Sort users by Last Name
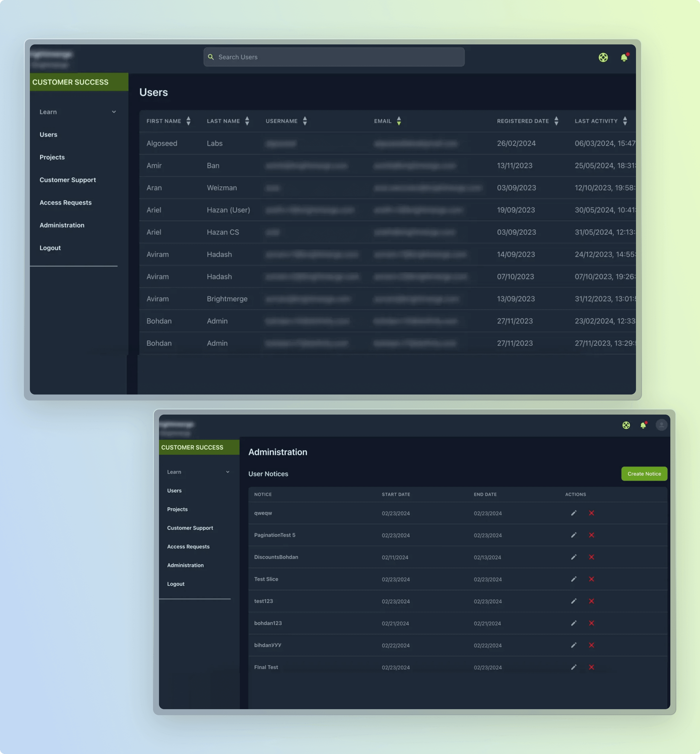The width and height of the screenshot is (700, 754). (247, 121)
